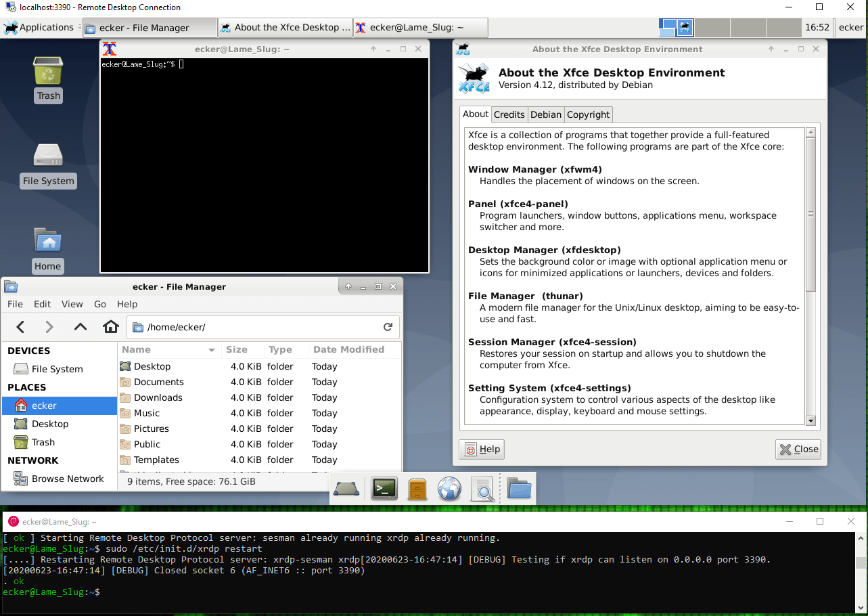Select the Downloads folder row
Viewport: 868px width, 616px height.
(x=158, y=397)
